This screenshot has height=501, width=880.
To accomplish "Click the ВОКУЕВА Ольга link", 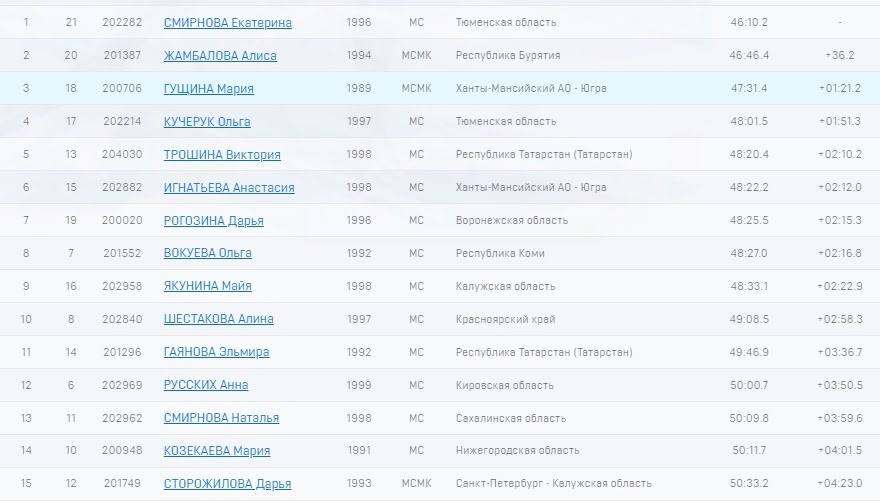I will 207,253.
